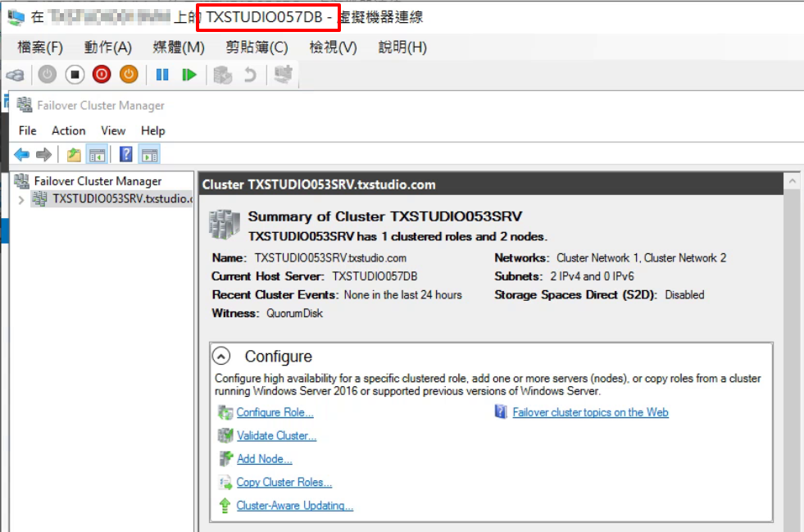This screenshot has width=804, height=532.
Task: Collapse the Configure section chevron
Action: (x=221, y=356)
